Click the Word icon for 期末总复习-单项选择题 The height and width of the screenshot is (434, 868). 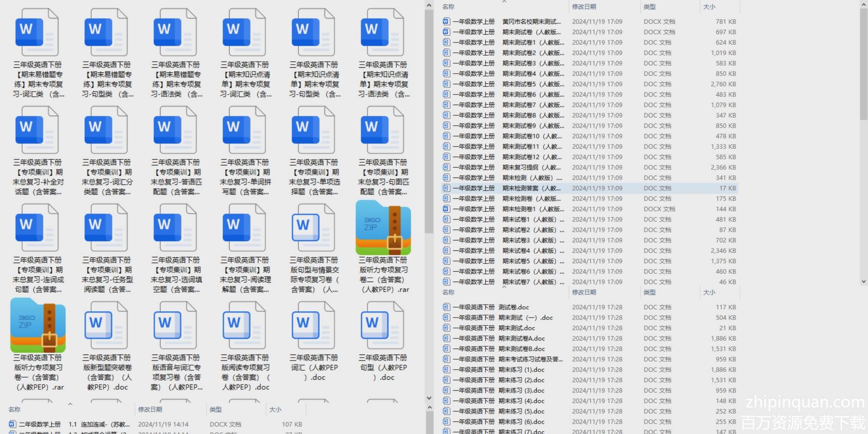[313, 130]
